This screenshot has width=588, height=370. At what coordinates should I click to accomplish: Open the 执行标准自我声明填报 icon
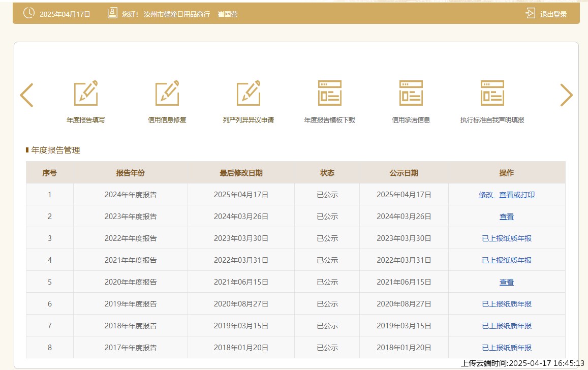pyautogui.click(x=492, y=93)
